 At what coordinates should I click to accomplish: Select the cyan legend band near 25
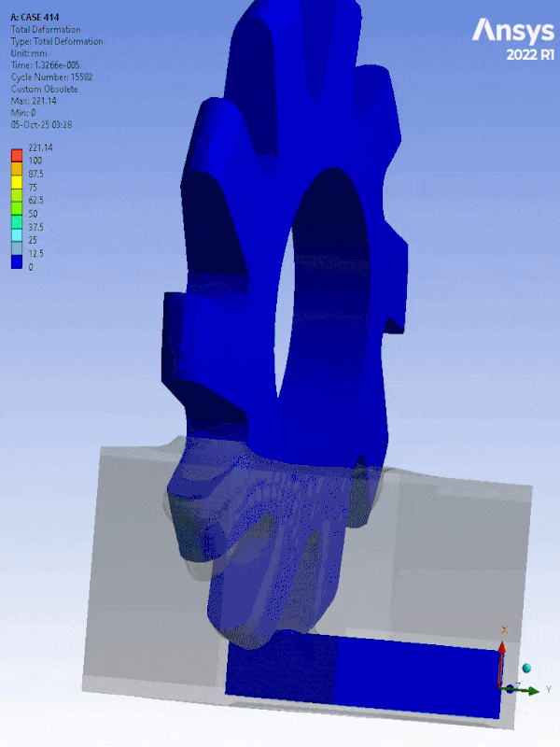click(16, 233)
